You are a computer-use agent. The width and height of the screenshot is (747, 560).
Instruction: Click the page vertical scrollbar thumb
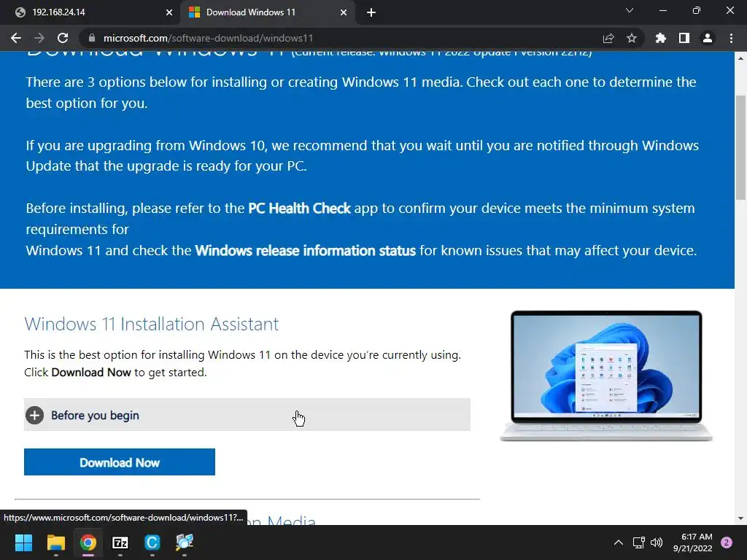pos(740,147)
